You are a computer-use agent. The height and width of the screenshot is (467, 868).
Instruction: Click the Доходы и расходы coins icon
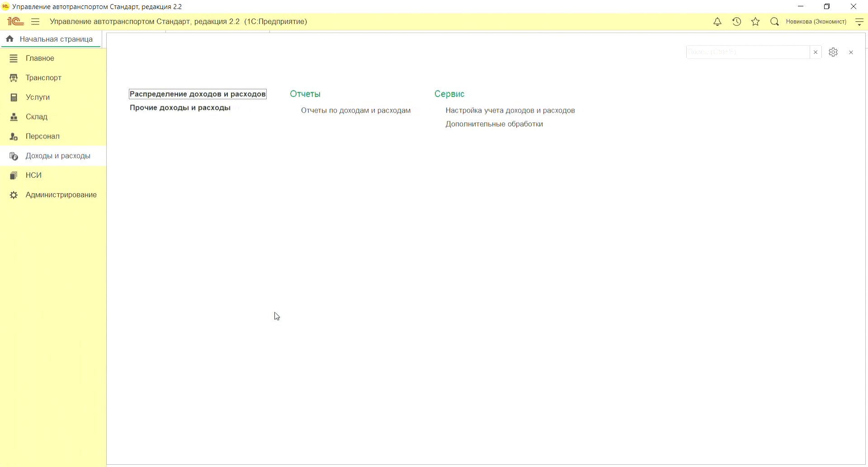[x=14, y=156]
